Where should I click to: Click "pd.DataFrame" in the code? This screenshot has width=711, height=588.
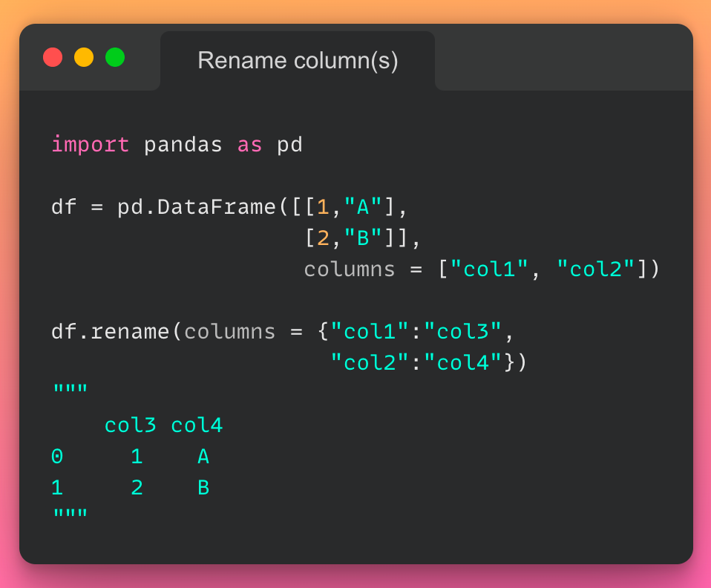[x=197, y=206]
